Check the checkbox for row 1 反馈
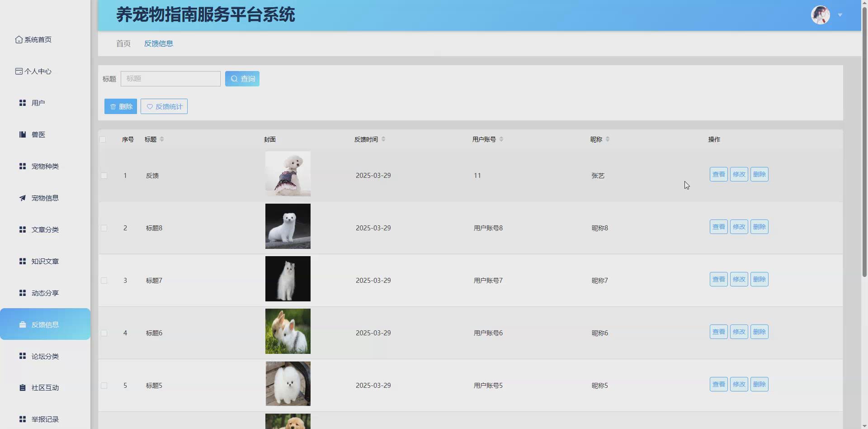Image resolution: width=868 pixels, height=429 pixels. [x=104, y=176]
